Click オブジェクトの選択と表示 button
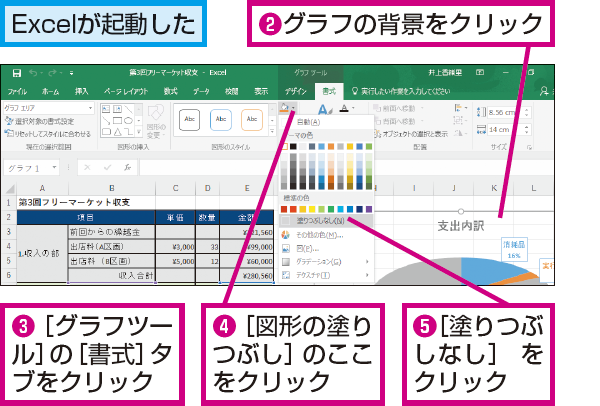The image size is (600, 406). [x=411, y=134]
